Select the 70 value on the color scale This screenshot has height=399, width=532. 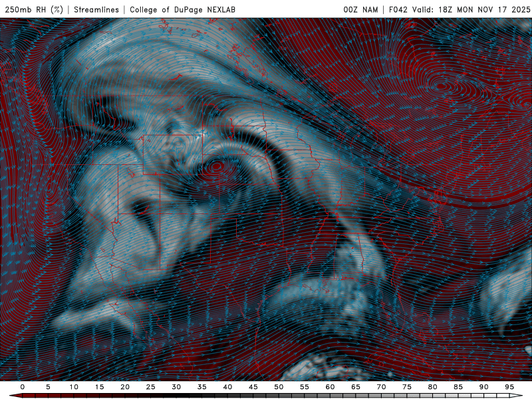(381, 387)
